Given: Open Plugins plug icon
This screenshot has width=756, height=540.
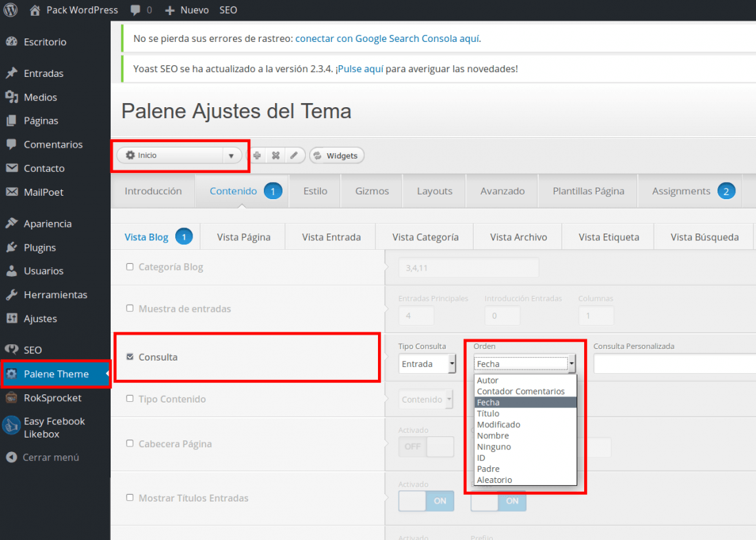Looking at the screenshot, I should pyautogui.click(x=12, y=247).
